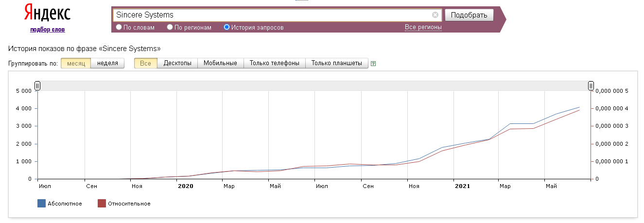Select the История запросов radio button
Viewport: 644px width, 223px height.
(226, 27)
